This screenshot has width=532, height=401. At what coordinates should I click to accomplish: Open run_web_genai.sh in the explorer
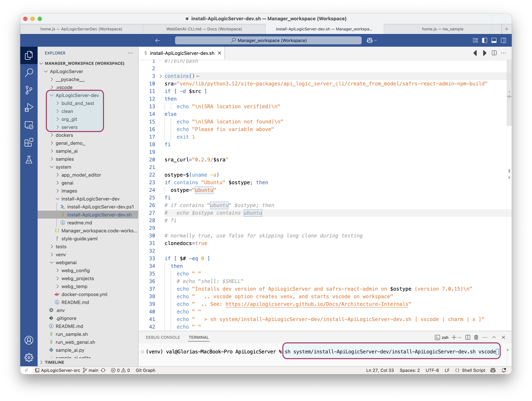[x=75, y=342]
